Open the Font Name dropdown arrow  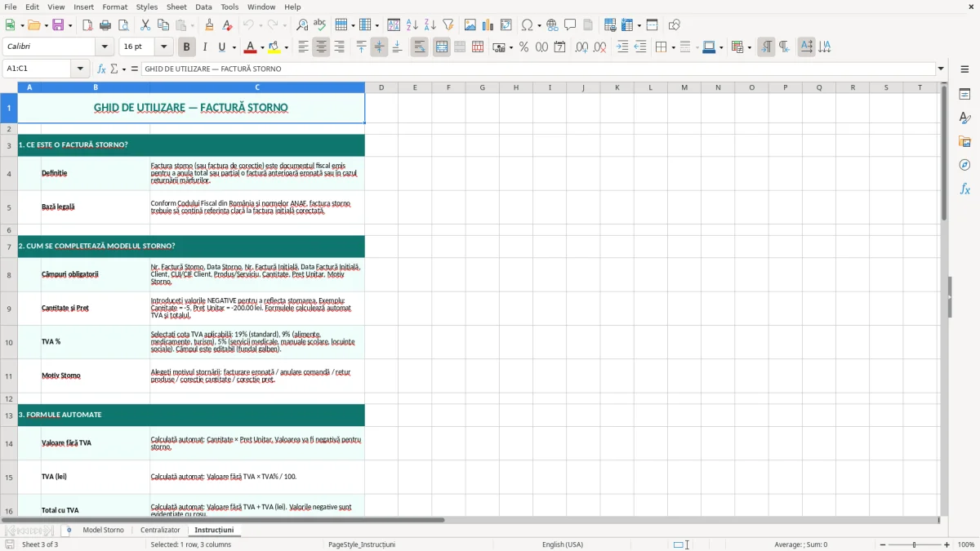(105, 47)
